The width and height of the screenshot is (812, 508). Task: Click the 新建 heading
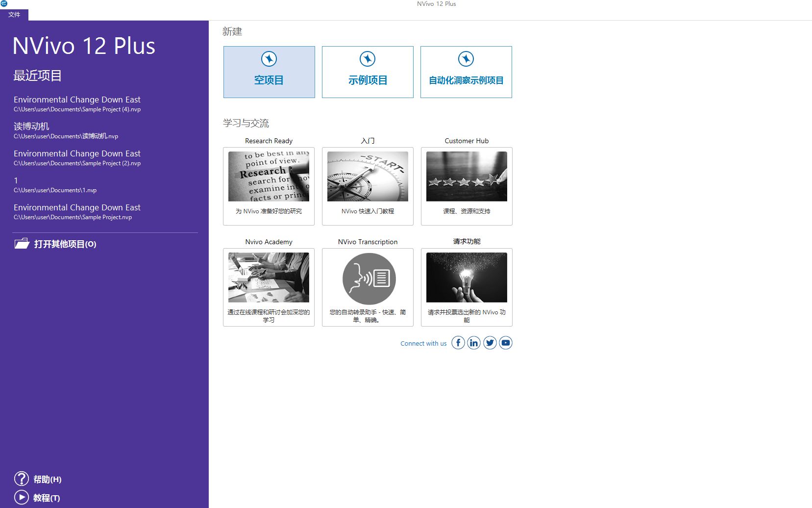232,31
